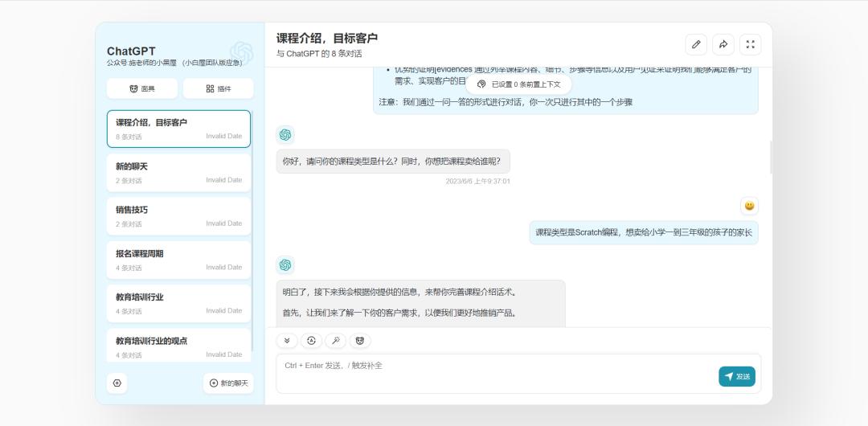Screen dimensions: 868x426
Task: Open settings gear icon in sidebar bottom
Action: tap(117, 383)
